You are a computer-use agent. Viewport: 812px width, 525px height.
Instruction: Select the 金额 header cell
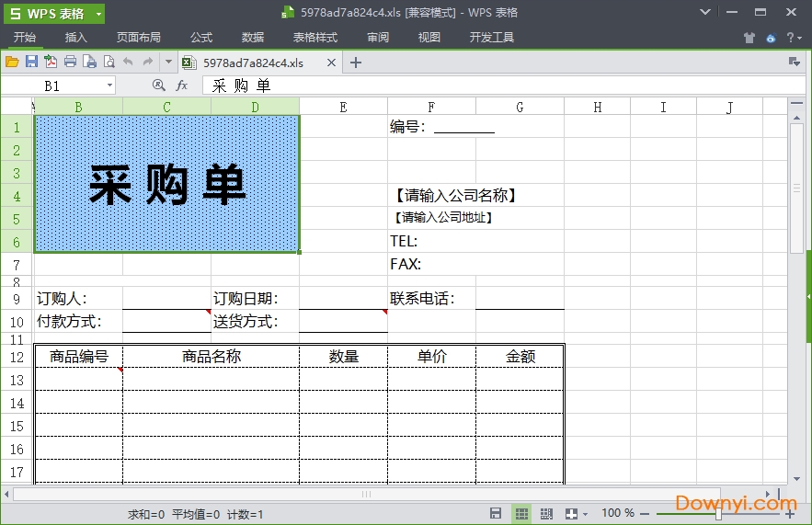tap(520, 356)
